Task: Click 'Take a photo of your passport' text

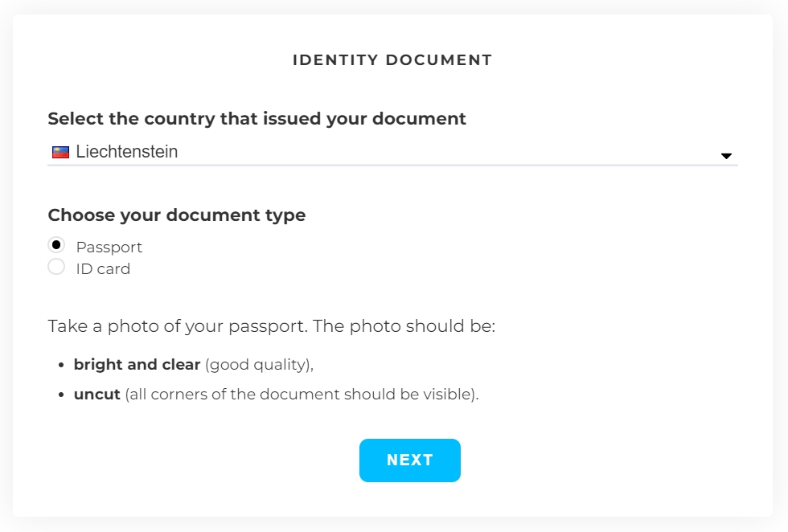Action: point(179,327)
